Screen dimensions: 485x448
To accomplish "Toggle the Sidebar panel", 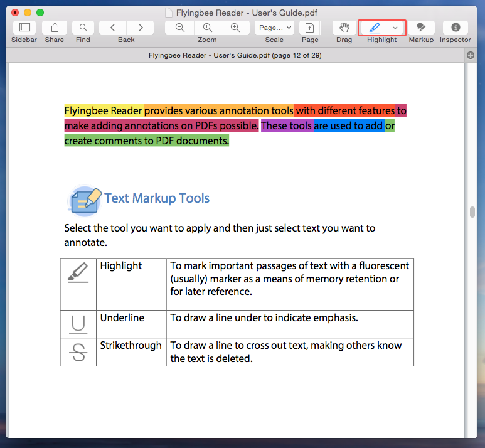I will point(24,28).
